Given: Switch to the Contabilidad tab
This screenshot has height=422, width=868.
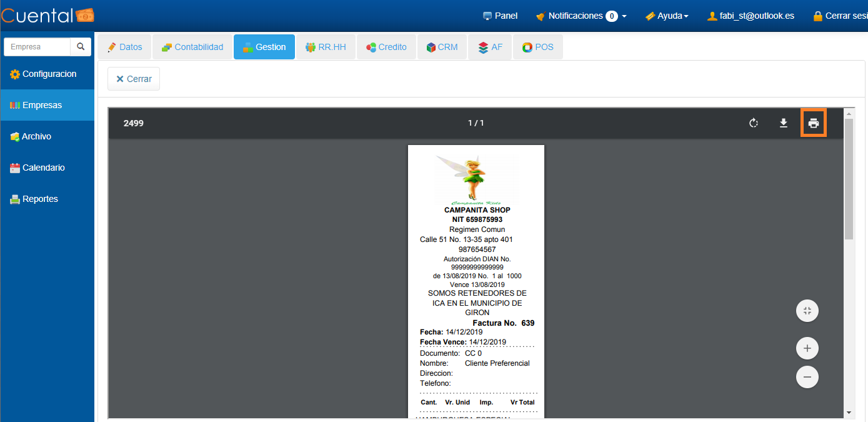Looking at the screenshot, I should [x=192, y=47].
